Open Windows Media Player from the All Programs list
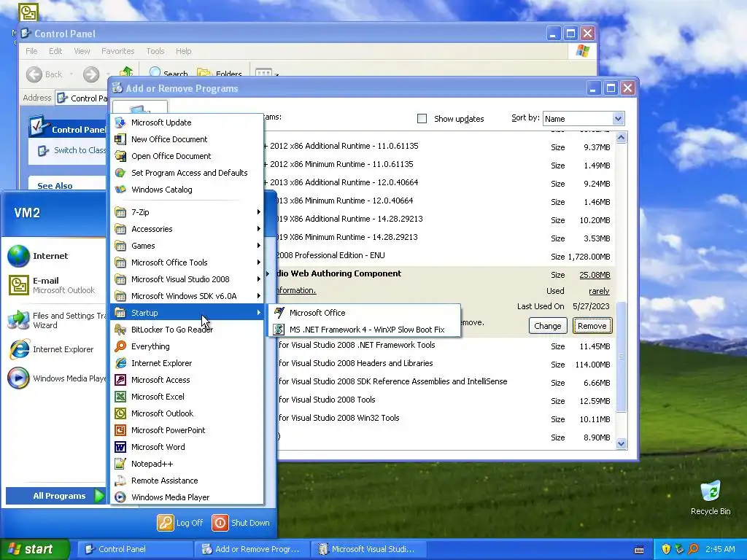Image resolution: width=747 pixels, height=560 pixels. point(187,497)
